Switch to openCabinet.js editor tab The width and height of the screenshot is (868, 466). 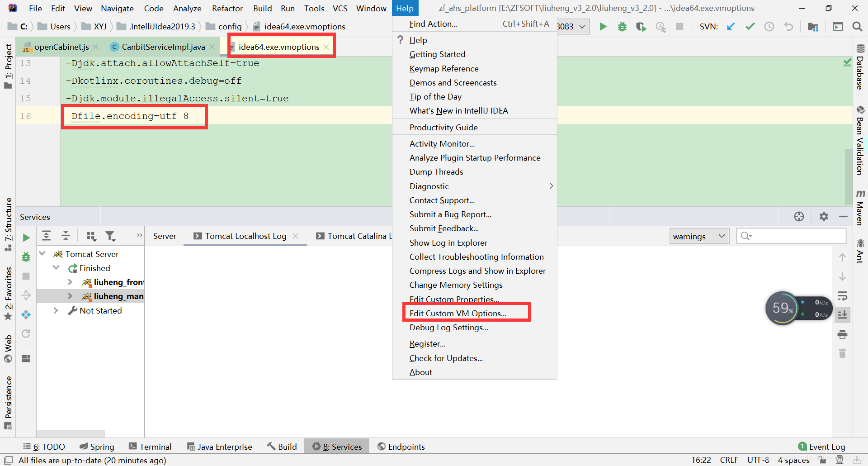pos(61,47)
